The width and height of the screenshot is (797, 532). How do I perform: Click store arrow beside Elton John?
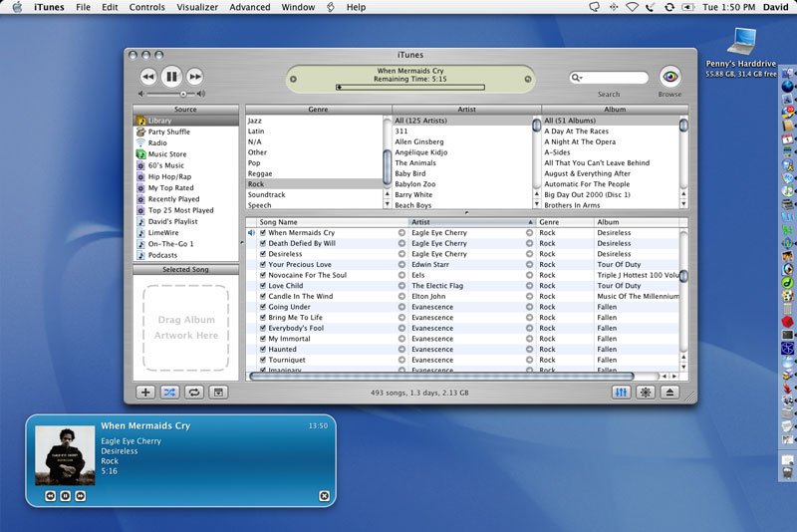click(x=529, y=296)
